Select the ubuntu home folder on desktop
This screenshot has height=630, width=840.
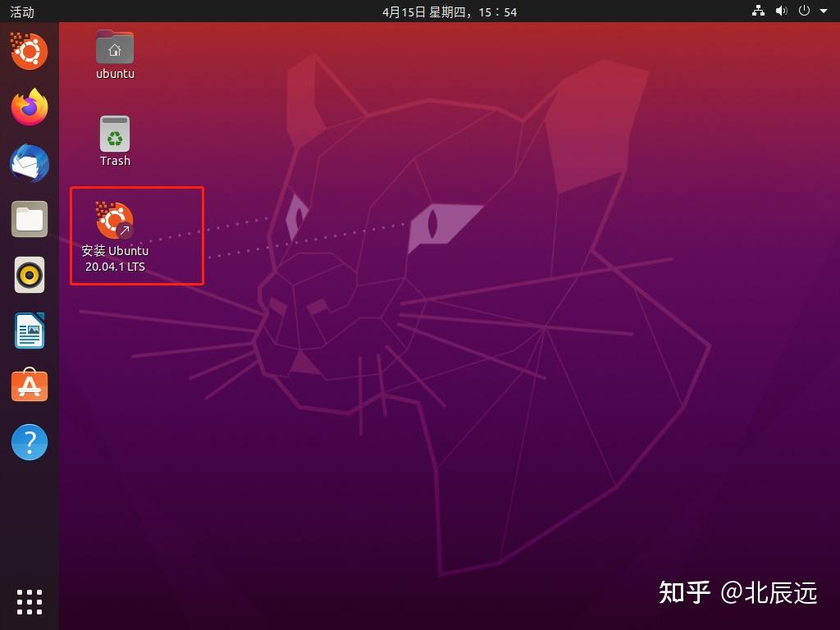click(x=115, y=55)
